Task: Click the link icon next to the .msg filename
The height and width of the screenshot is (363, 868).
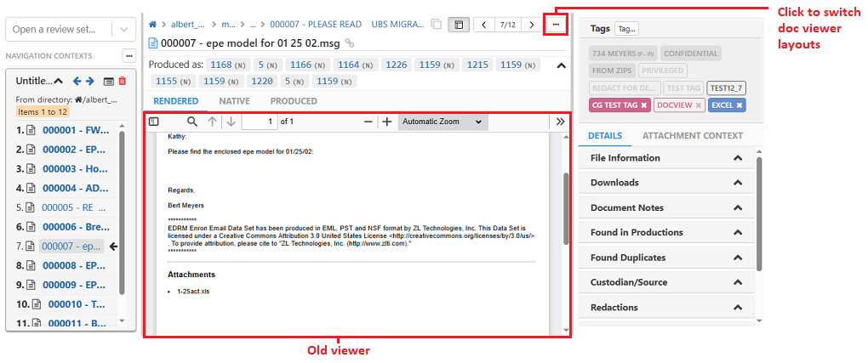Action: [349, 43]
